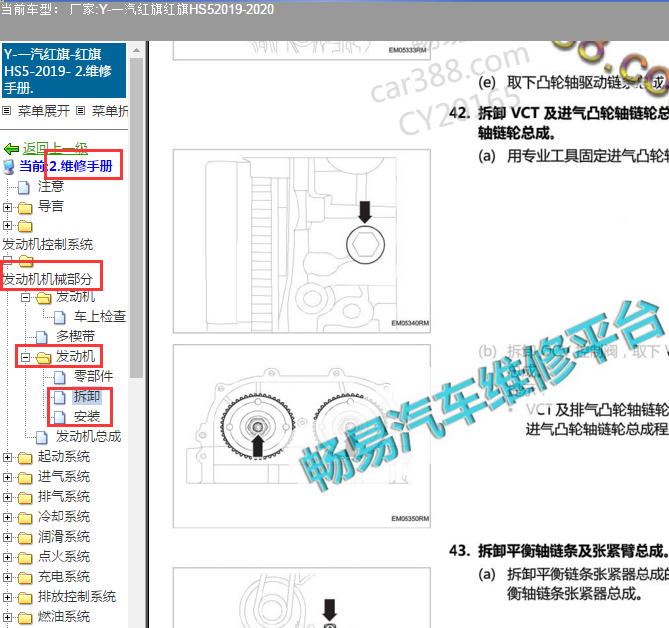The image size is (669, 628).
Task: Open the 注意 document
Action: 51,186
